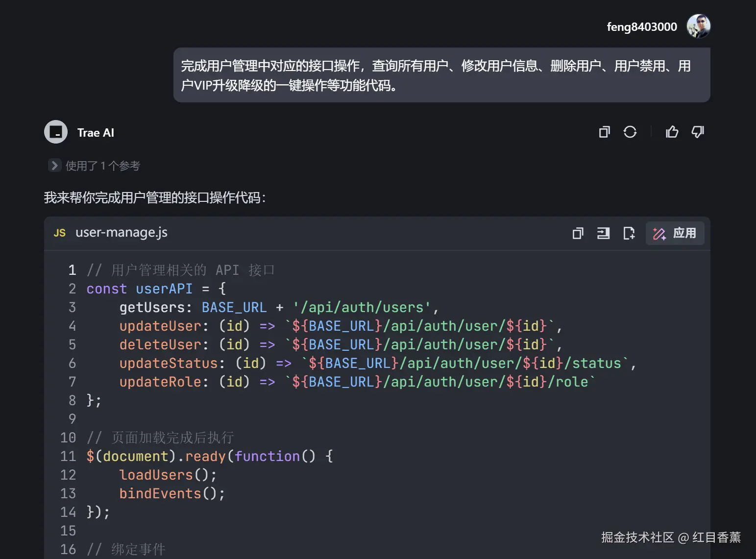Click the Trae AI logo icon
Image resolution: width=756 pixels, height=559 pixels.
point(56,132)
